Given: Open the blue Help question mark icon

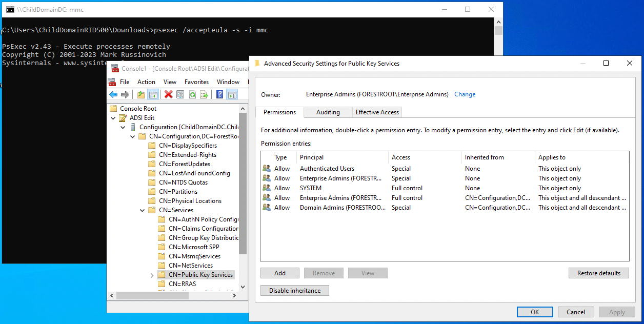Looking at the screenshot, I should point(220,94).
